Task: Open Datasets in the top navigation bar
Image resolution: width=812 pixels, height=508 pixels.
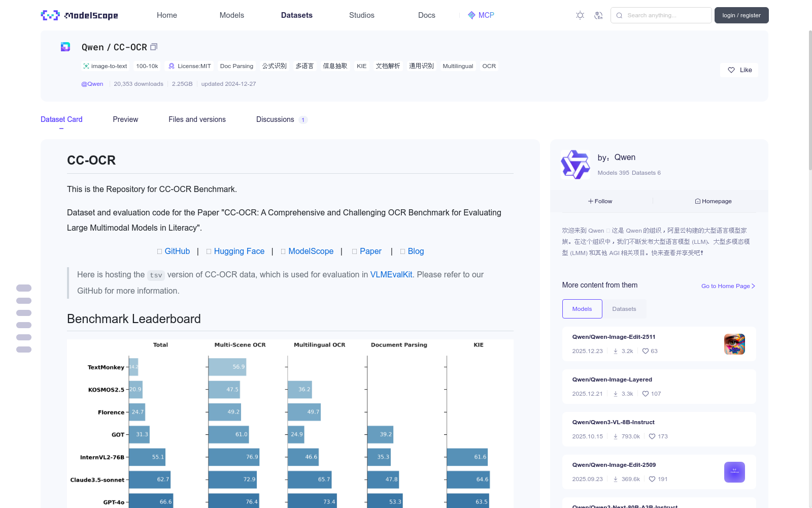Action: (297, 15)
